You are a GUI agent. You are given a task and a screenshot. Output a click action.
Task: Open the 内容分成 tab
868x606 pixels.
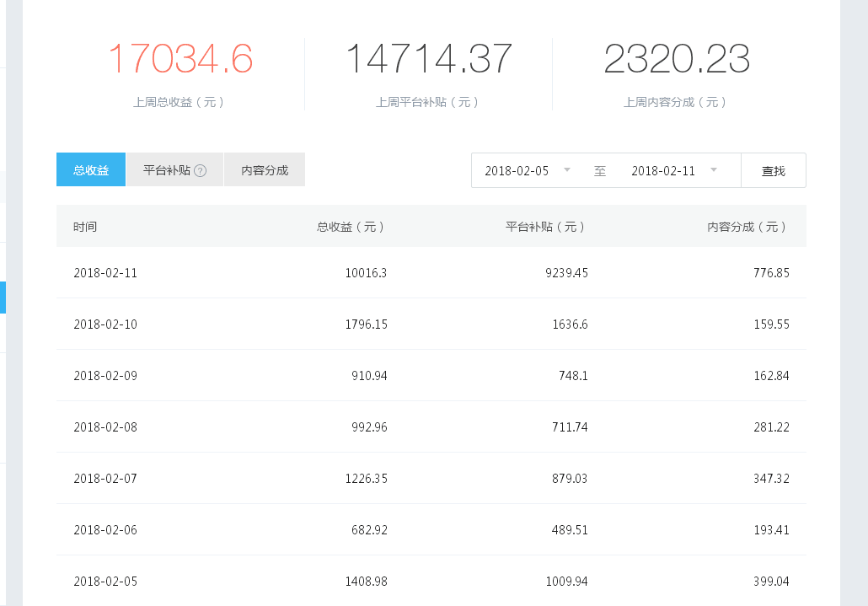[265, 169]
